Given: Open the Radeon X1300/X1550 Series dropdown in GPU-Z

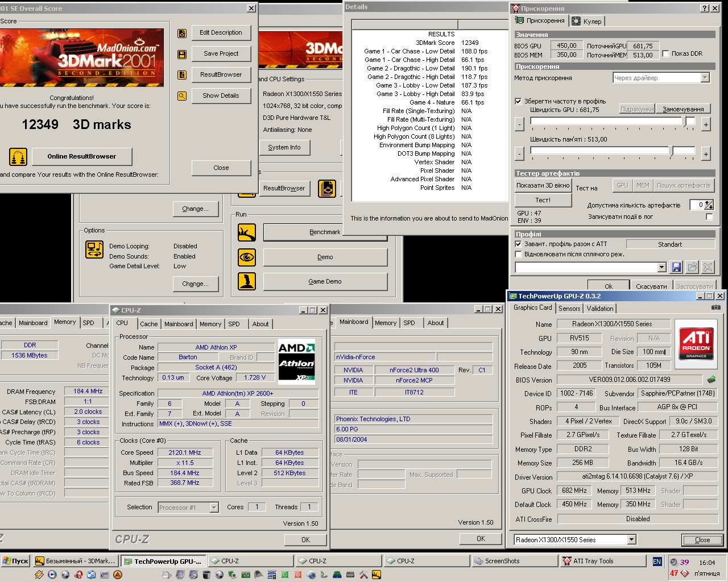Looking at the screenshot, I should pos(631,539).
